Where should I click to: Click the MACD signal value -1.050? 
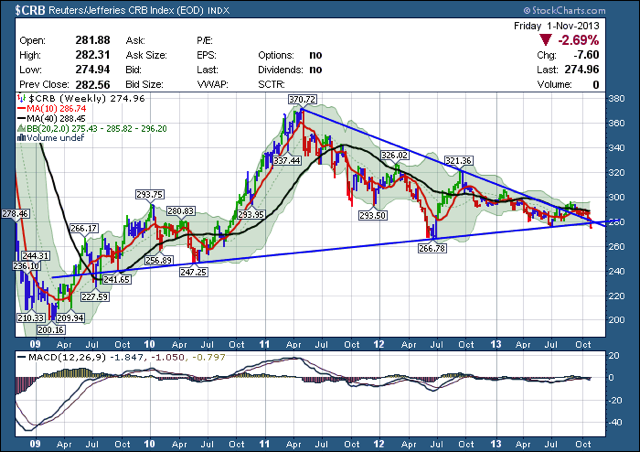pyautogui.click(x=168, y=357)
